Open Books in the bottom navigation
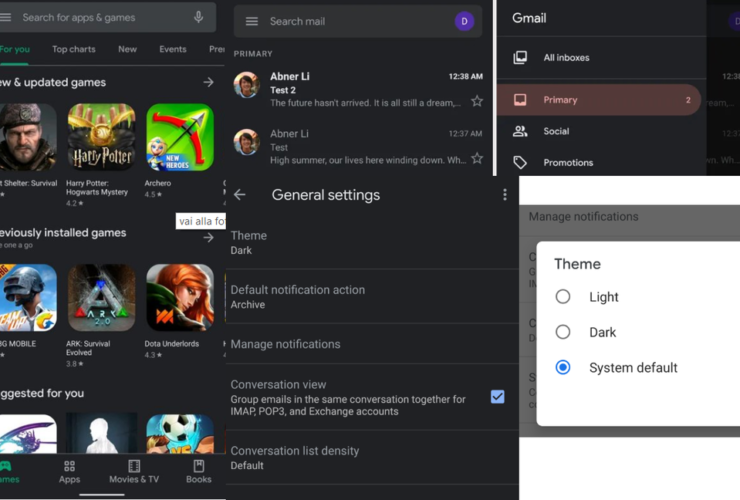 click(199, 472)
